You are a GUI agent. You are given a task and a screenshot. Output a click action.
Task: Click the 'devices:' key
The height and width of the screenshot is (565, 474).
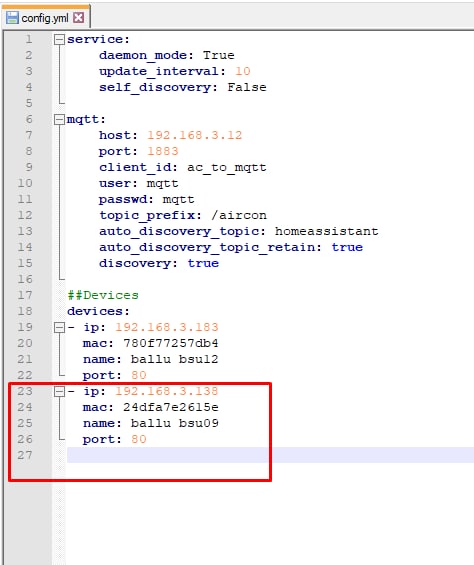pos(98,311)
